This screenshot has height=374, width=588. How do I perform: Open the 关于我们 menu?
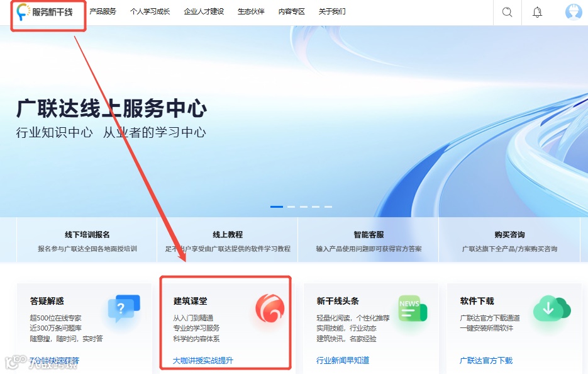[x=332, y=11]
